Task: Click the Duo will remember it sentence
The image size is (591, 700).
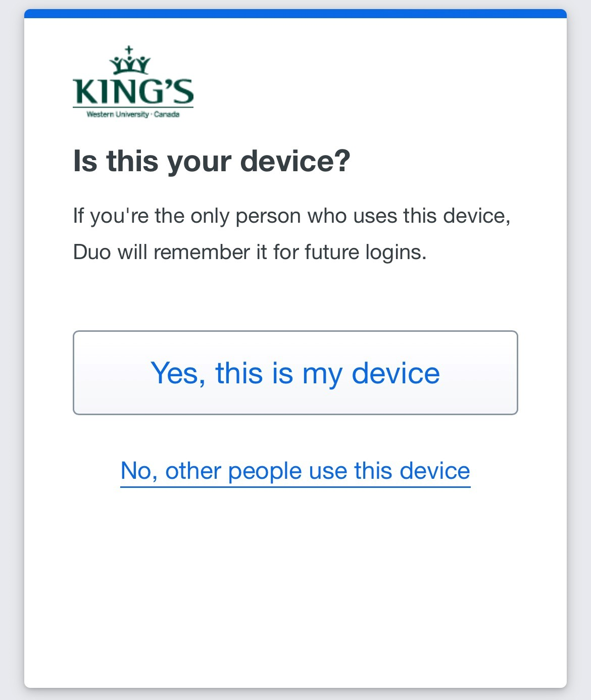Action: tap(250, 252)
